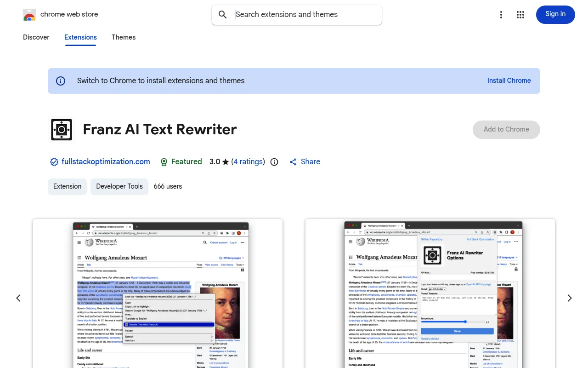Image resolution: width=588 pixels, height=368 pixels.
Task: Click the info icon in the banner
Action: (61, 81)
